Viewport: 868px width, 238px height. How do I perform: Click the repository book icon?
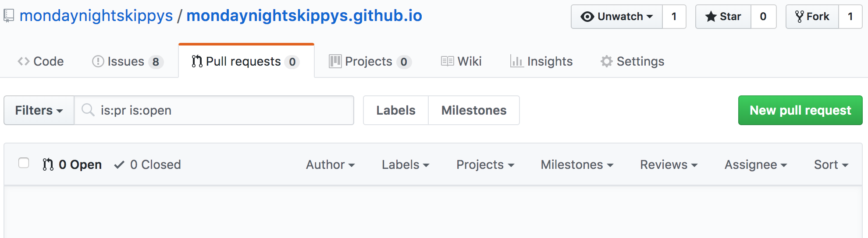[9, 16]
